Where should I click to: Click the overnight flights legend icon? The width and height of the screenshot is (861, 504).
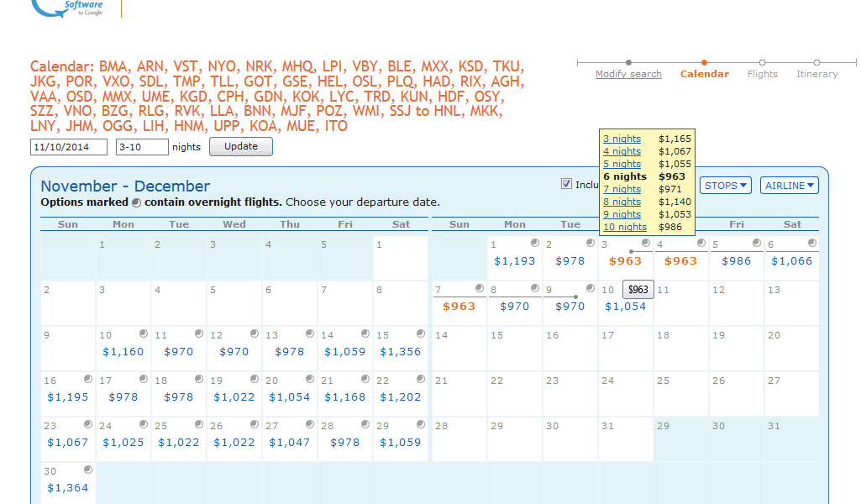pyautogui.click(x=136, y=202)
